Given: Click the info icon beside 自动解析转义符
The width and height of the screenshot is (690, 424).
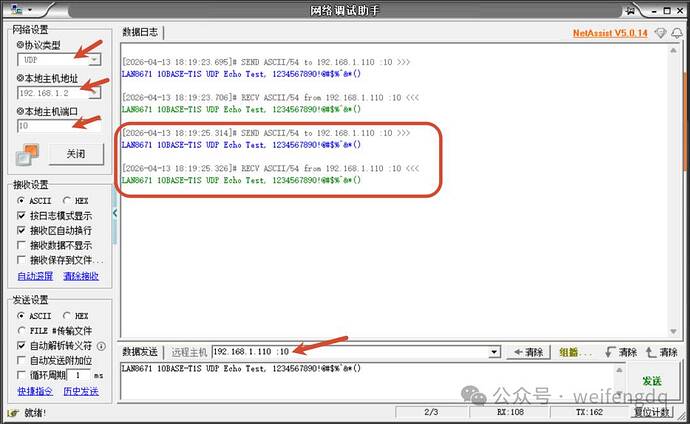Looking at the screenshot, I should 101,346.
